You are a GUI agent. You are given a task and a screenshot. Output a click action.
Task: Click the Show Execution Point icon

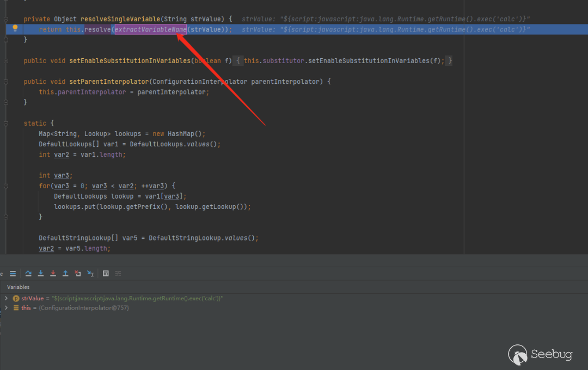(13, 274)
